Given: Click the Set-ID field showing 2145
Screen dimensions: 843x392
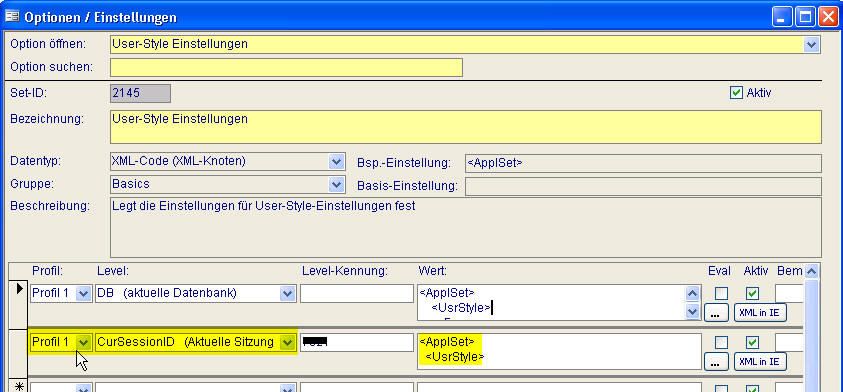Looking at the screenshot, I should [x=140, y=93].
